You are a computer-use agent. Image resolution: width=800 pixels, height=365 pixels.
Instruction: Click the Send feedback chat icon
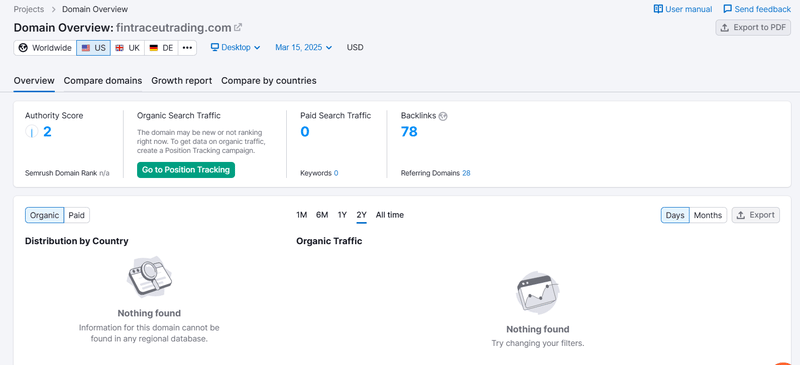click(728, 9)
